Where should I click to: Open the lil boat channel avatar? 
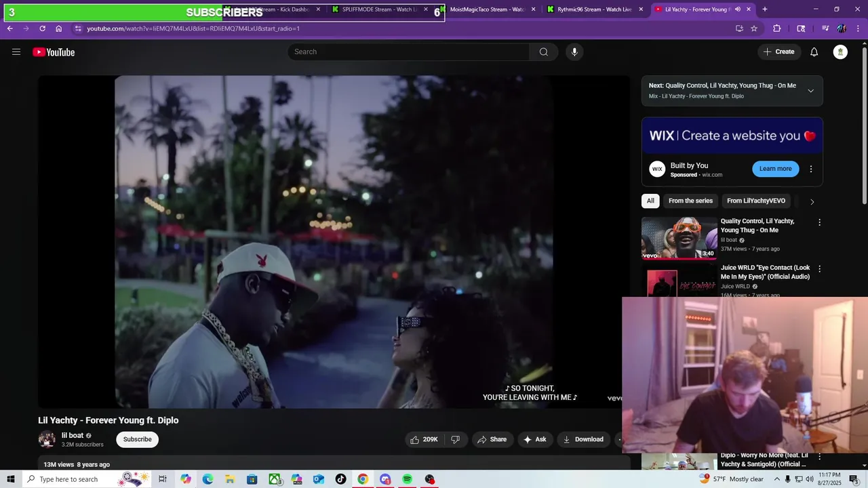click(x=47, y=439)
